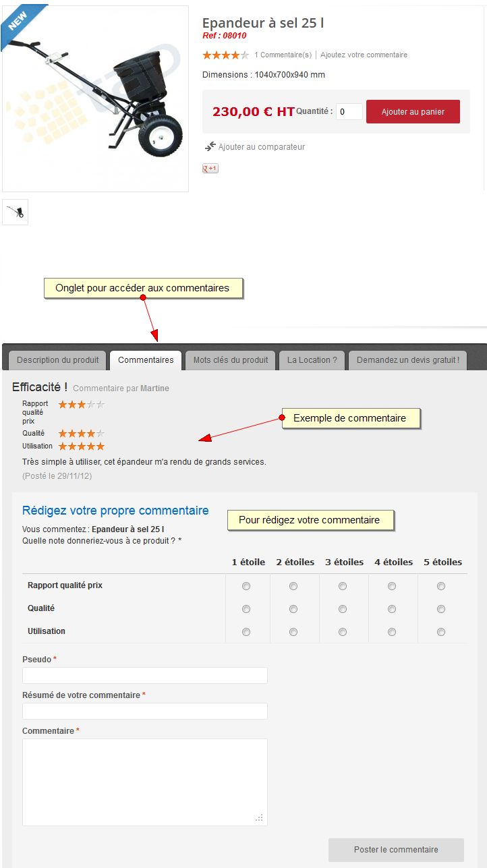Open the 1 Commentaire(s) link

(283, 55)
